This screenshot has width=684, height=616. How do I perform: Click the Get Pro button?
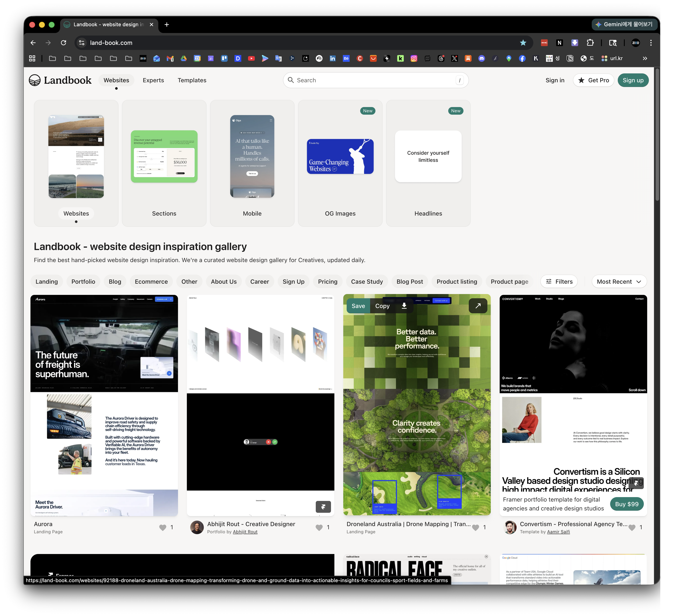(x=594, y=80)
